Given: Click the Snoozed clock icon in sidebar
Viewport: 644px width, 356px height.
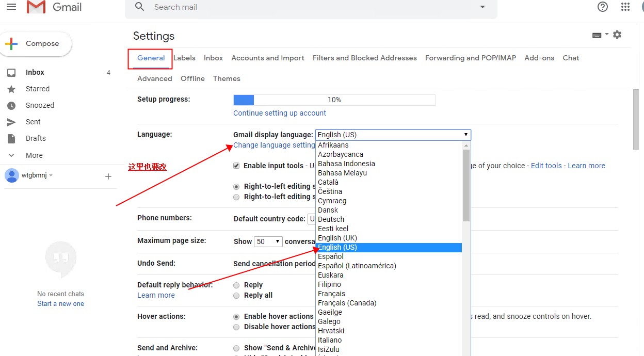Looking at the screenshot, I should coord(11,106).
